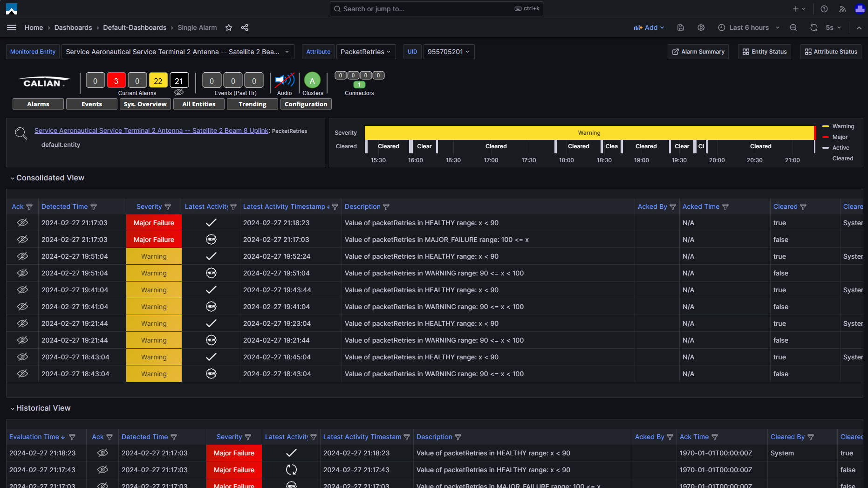This screenshot has width=868, height=488.
Task: Click the save dashboard icon
Action: point(680,27)
